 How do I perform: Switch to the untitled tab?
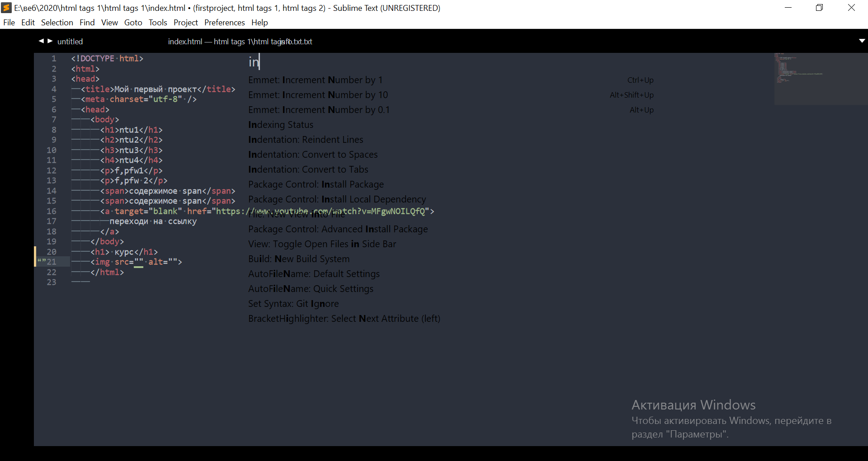coord(70,42)
